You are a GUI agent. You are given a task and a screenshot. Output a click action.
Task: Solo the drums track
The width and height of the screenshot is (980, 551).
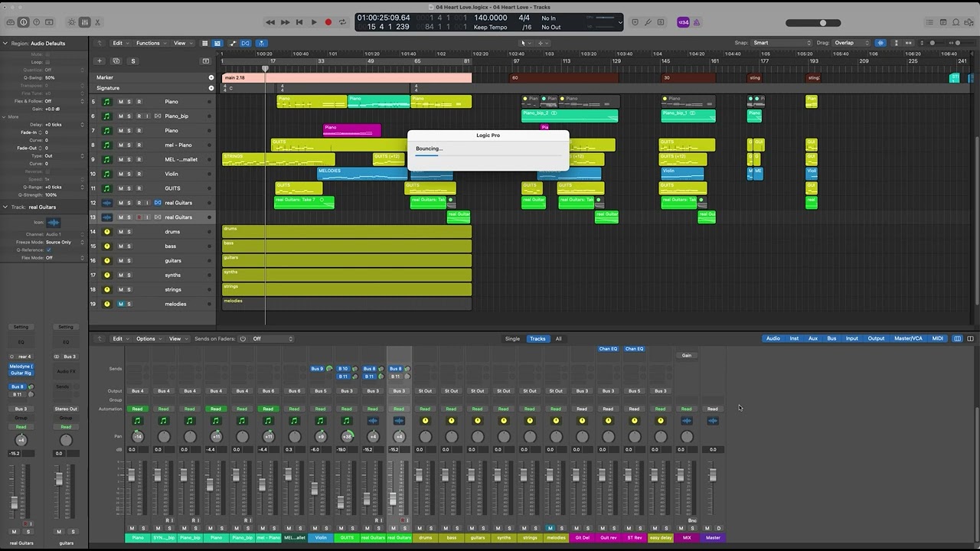[x=129, y=232]
